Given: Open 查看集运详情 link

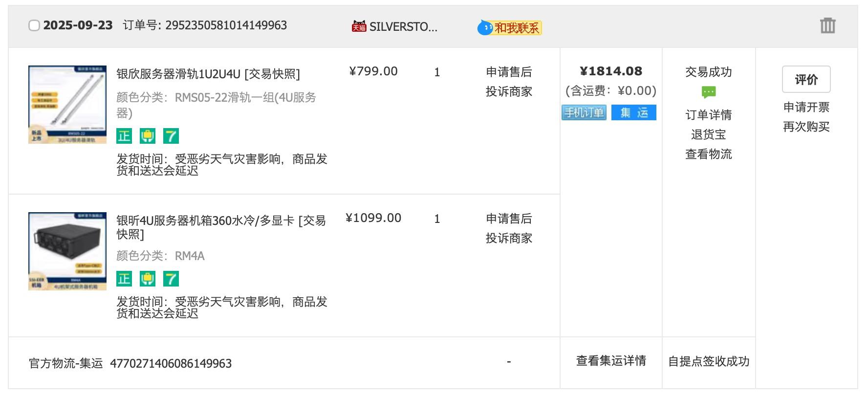Looking at the screenshot, I should coord(611,361).
